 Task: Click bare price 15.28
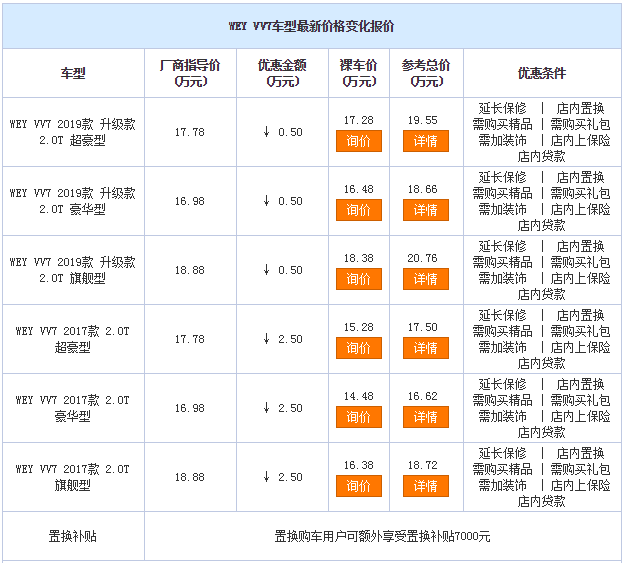point(359,327)
